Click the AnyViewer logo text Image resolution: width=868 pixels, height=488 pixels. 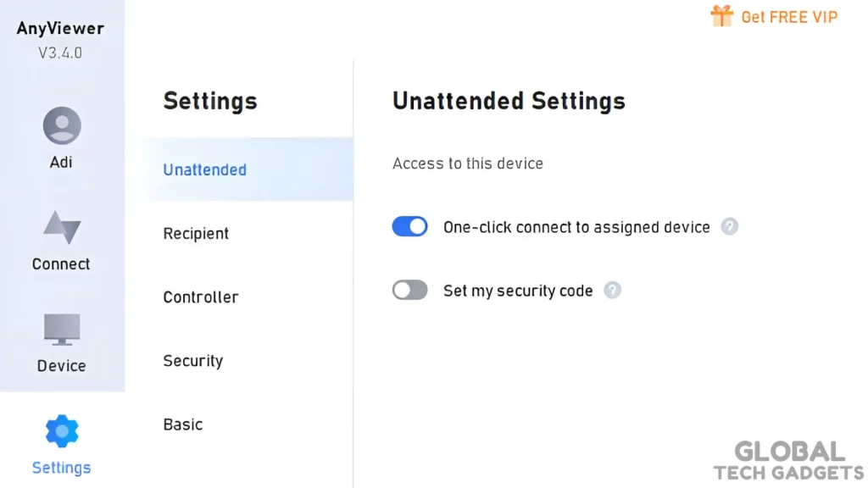pyautogui.click(x=60, y=28)
